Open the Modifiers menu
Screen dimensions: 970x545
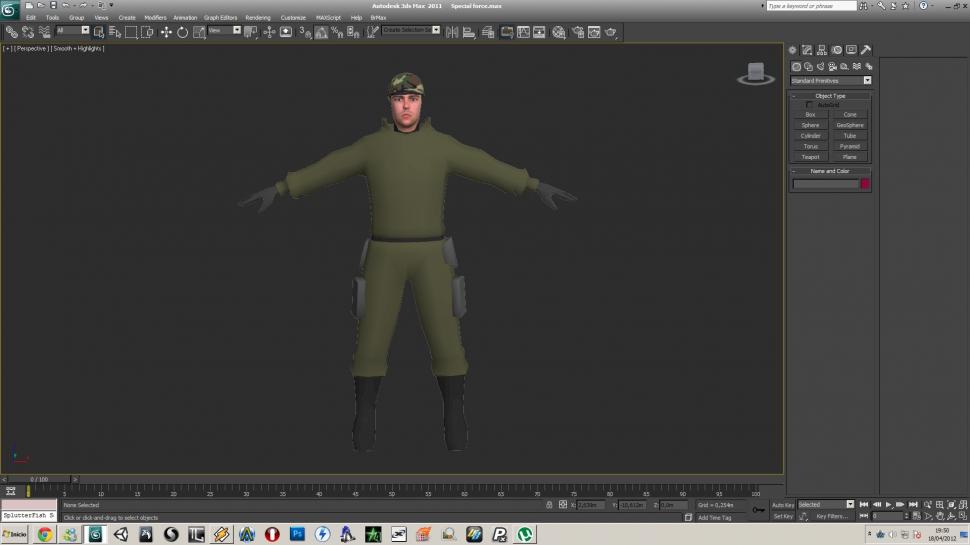[155, 18]
